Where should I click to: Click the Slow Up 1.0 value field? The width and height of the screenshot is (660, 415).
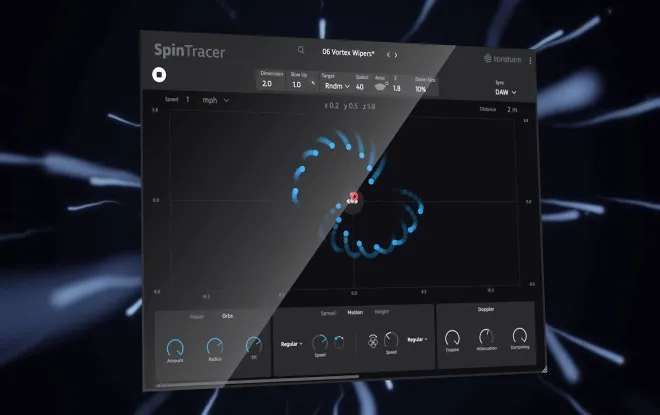pyautogui.click(x=297, y=85)
